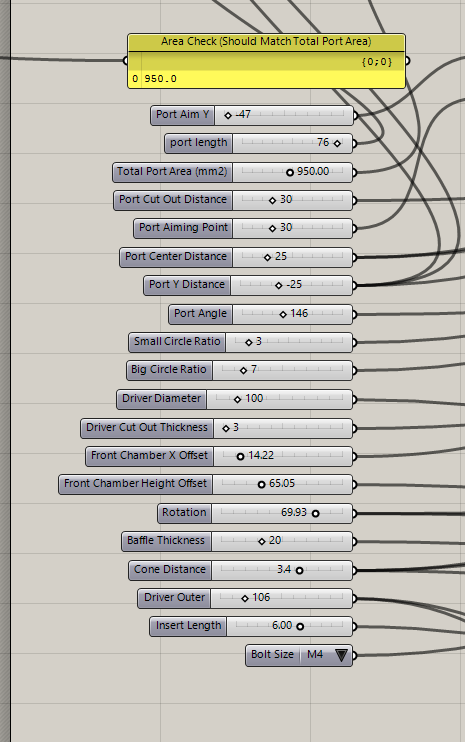Click the output grip of Bolt Size list

(355, 655)
